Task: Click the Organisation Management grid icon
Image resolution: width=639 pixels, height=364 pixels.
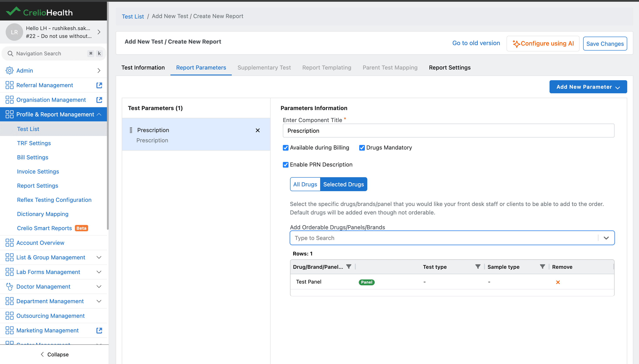Action: click(10, 100)
